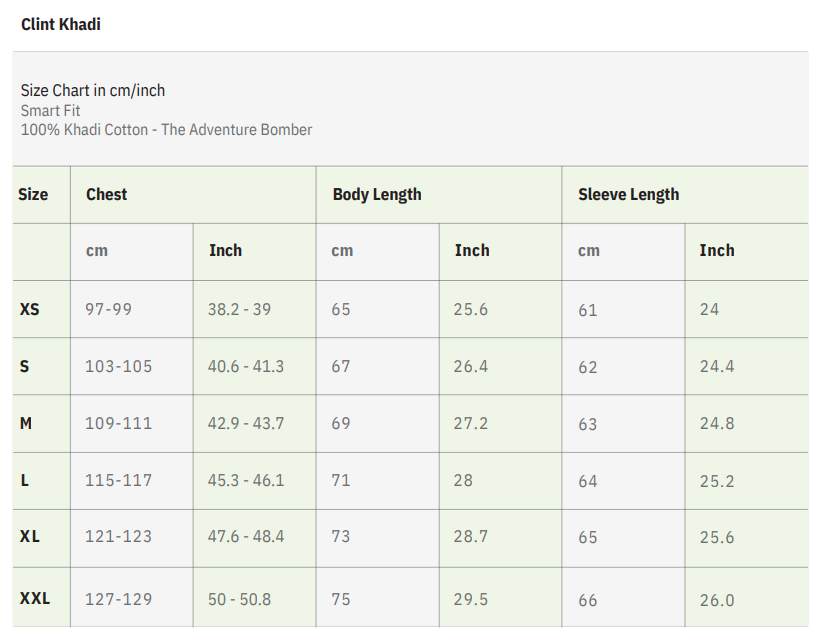The image size is (831, 644).
Task: Click the Smart Fit text
Action: click(x=51, y=110)
